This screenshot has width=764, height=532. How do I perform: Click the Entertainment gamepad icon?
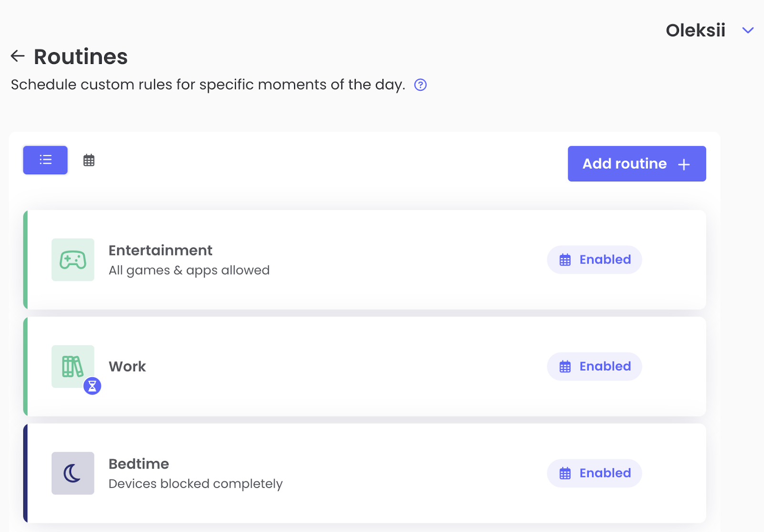[73, 260]
